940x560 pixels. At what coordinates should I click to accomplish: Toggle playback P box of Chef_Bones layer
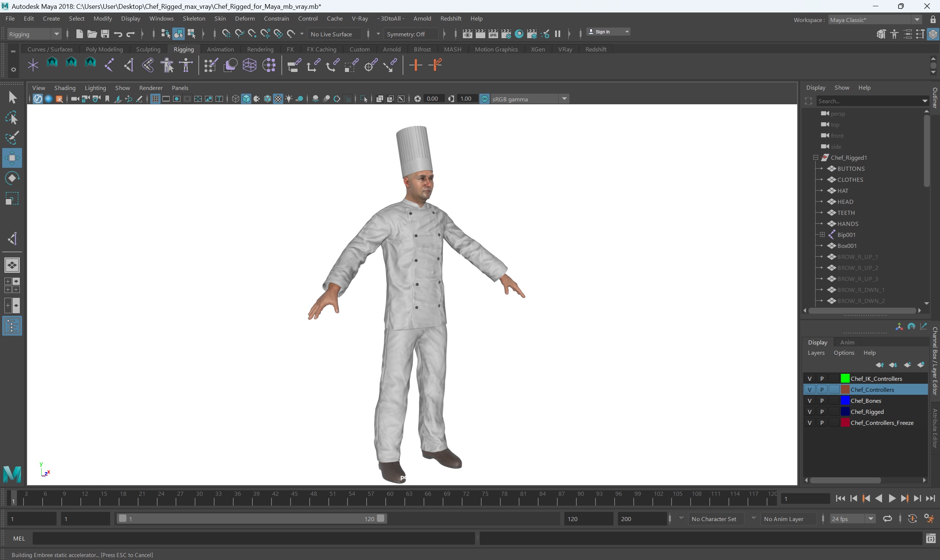(822, 400)
